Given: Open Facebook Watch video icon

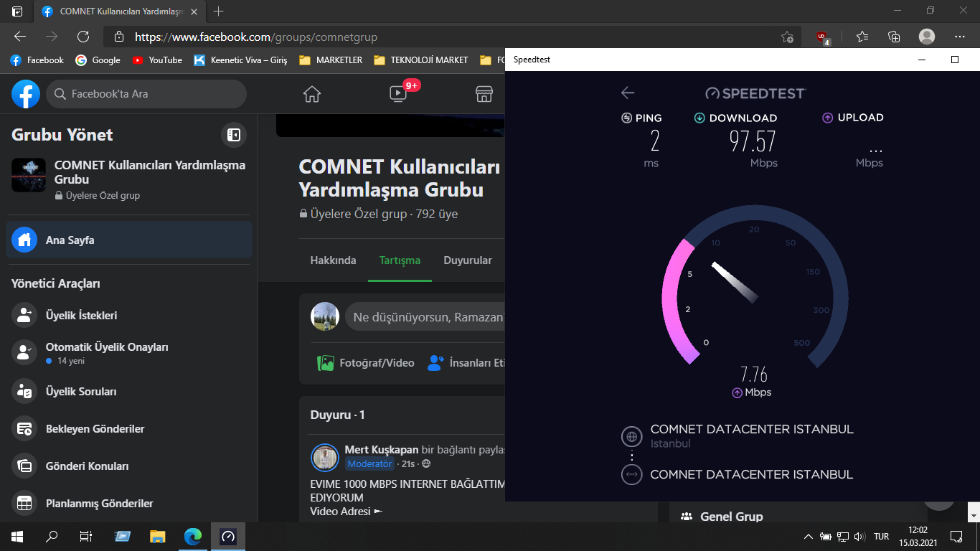Looking at the screenshot, I should coord(397,94).
